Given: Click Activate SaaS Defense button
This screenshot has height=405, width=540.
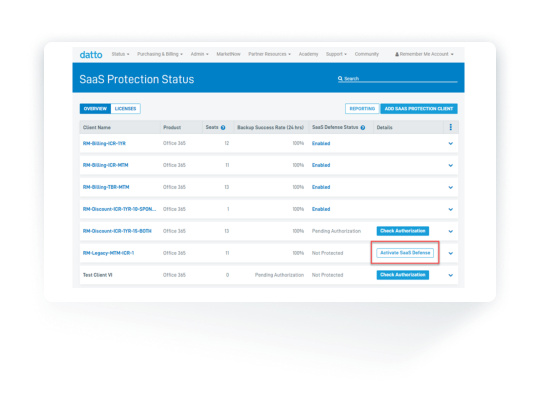Looking at the screenshot, I should pyautogui.click(x=405, y=253).
